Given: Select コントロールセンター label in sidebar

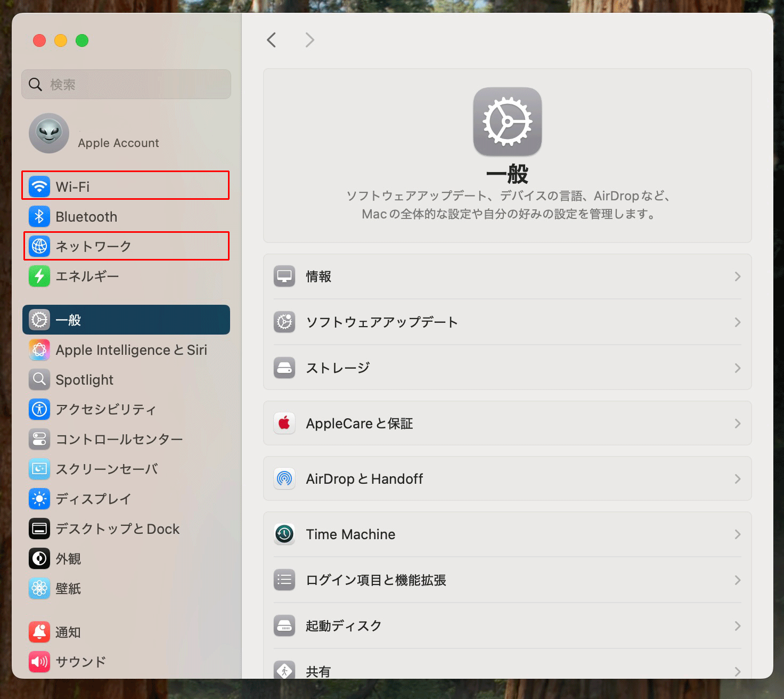Looking at the screenshot, I should (x=119, y=439).
